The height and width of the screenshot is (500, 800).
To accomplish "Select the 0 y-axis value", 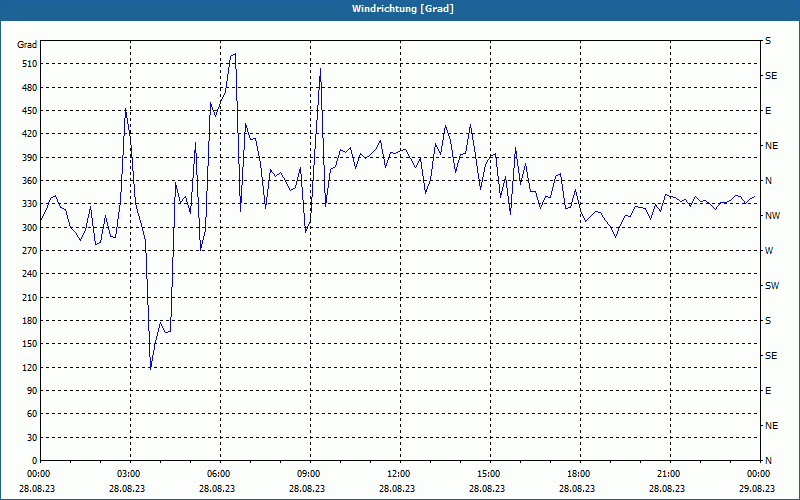I will [35, 461].
